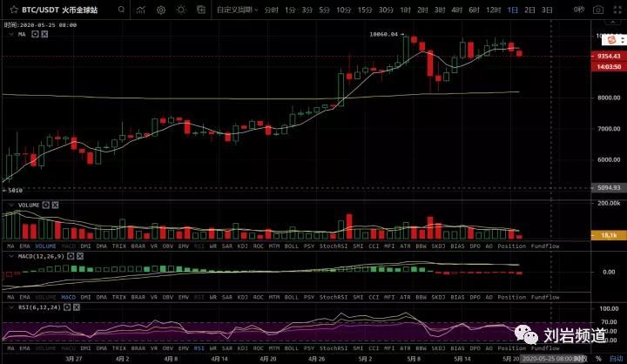Click the high marker 10060.04
Screen dimensions: 627x364
click(384, 35)
